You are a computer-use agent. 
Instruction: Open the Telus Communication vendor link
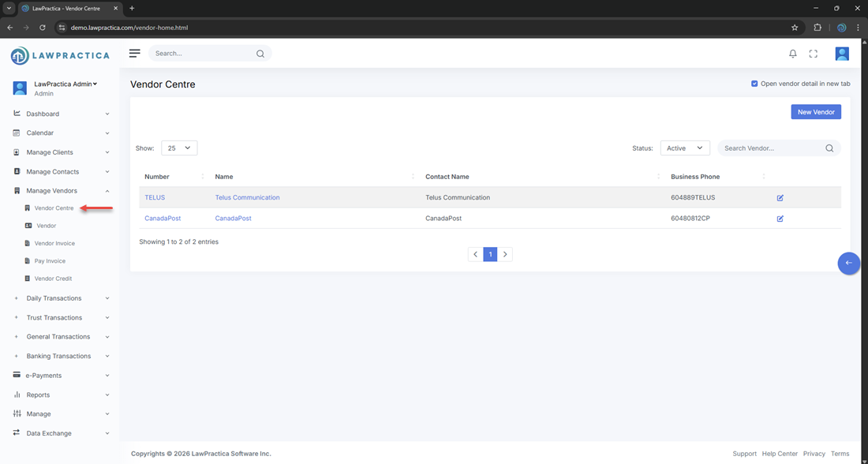click(x=247, y=198)
